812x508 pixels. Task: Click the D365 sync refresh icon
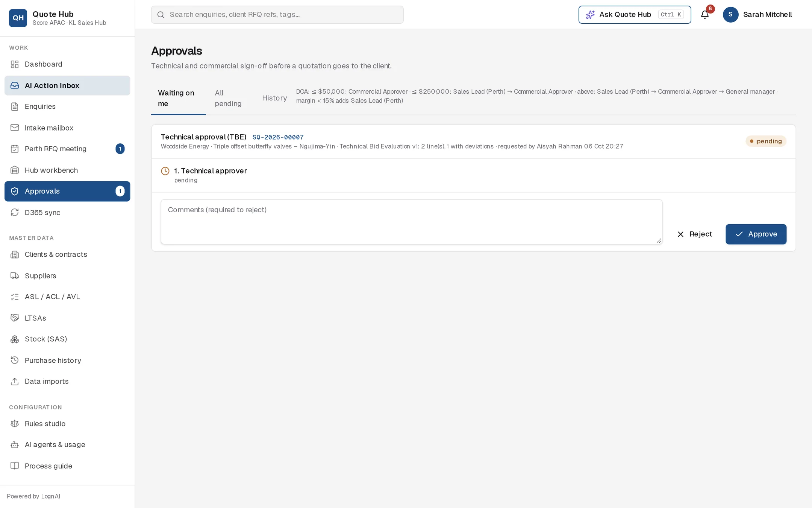coord(15,213)
